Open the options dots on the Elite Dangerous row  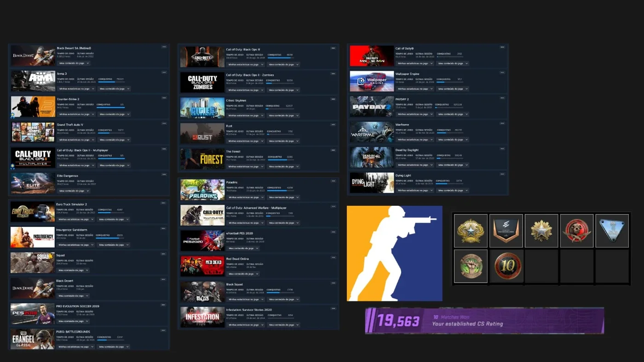click(164, 175)
